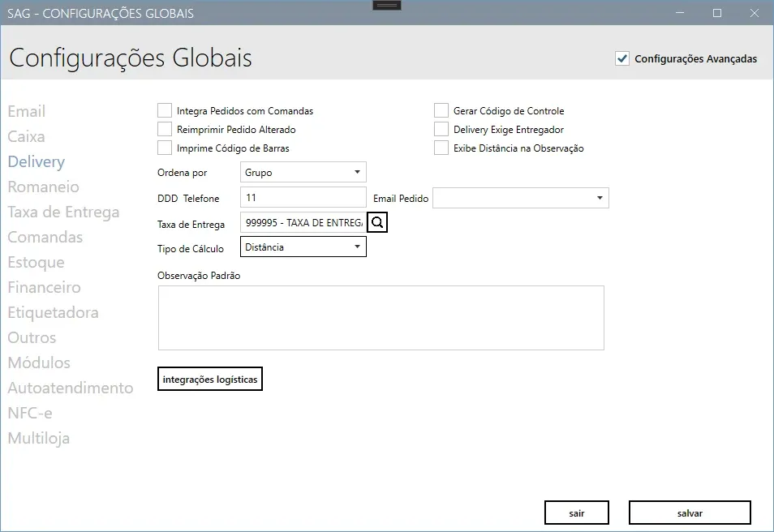Go to Financeiro settings
Screen dimensions: 774x532
coord(44,287)
